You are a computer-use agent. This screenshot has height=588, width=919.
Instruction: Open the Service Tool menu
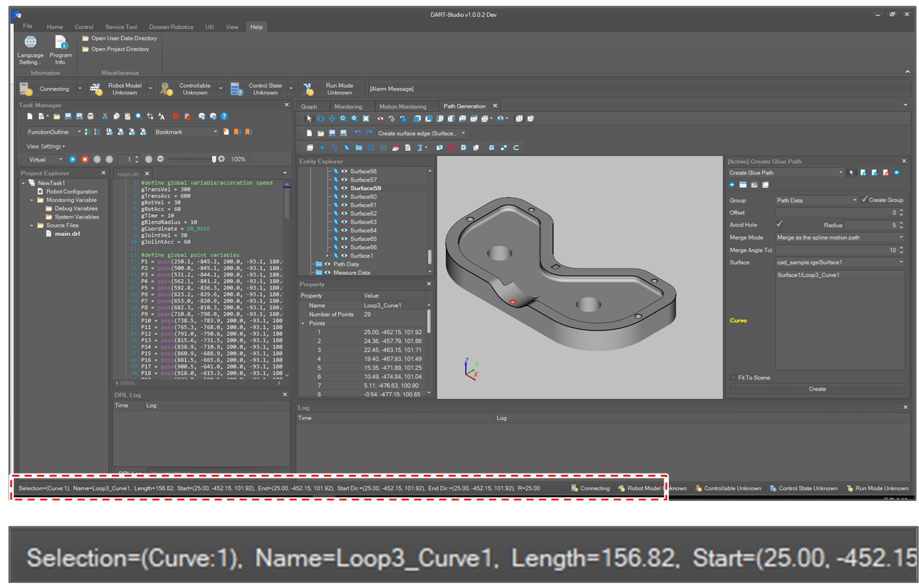[121, 27]
